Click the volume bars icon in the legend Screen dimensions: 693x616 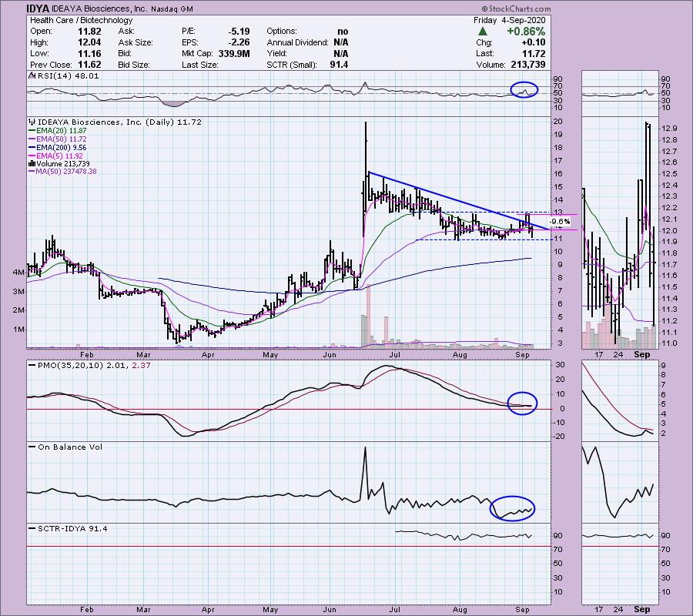click(32, 163)
